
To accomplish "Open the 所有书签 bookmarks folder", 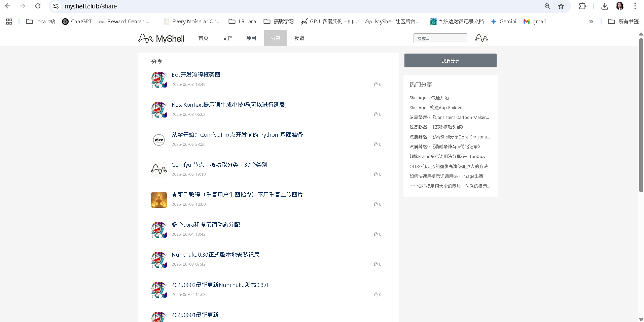I will pyautogui.click(x=623, y=22).
